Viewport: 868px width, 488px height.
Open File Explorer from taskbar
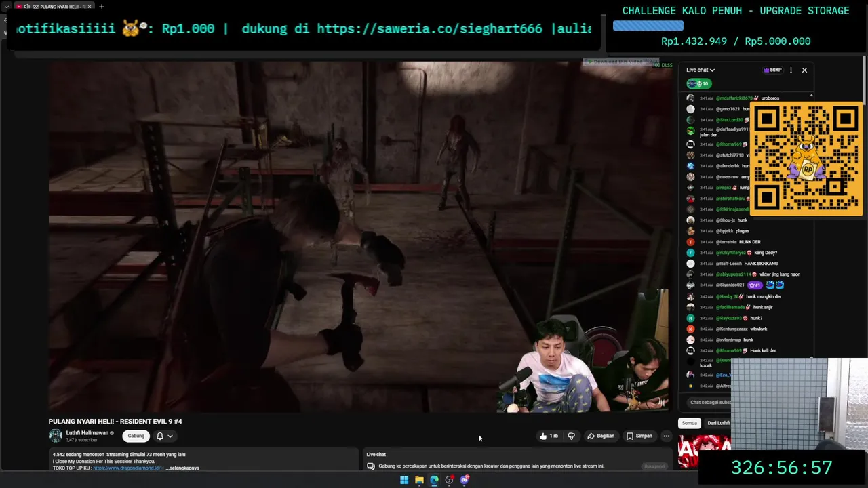point(419,480)
